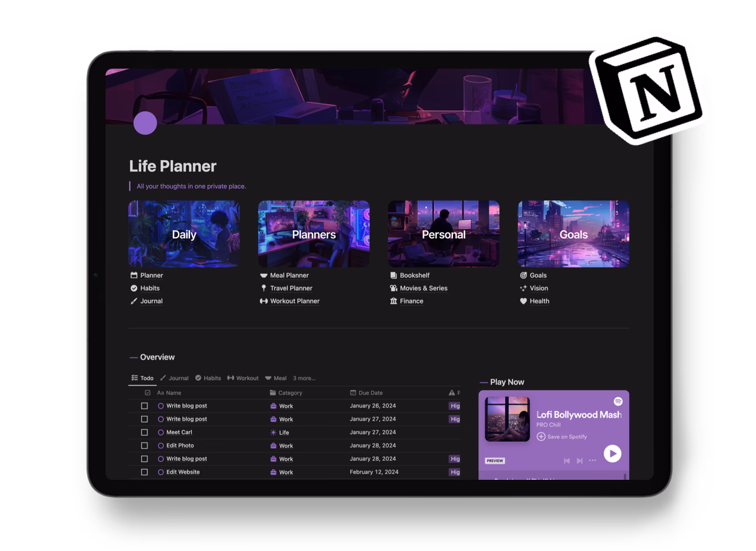Screen dimensions: 756x551
Task: Open the Vision link
Action: click(x=539, y=288)
